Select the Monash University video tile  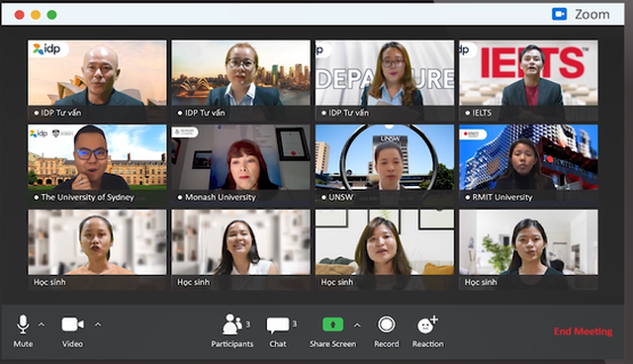click(x=241, y=164)
